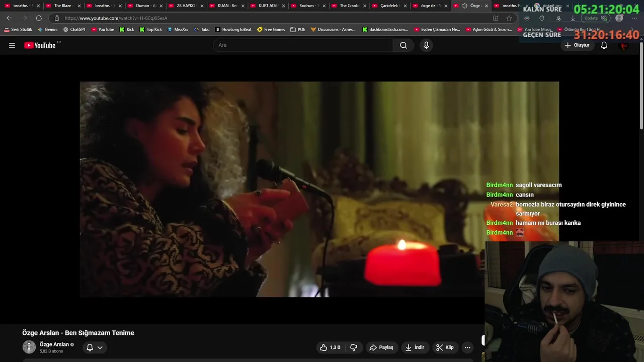Open the Özge Arslan channel name link
This screenshot has width=644, height=362.
point(54,344)
